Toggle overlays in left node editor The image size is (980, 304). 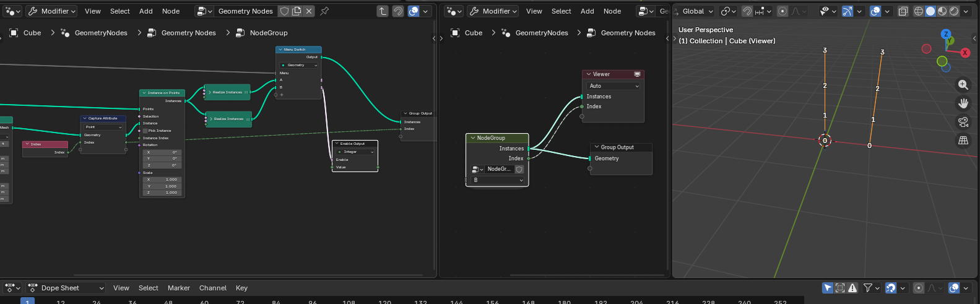pyautogui.click(x=414, y=11)
